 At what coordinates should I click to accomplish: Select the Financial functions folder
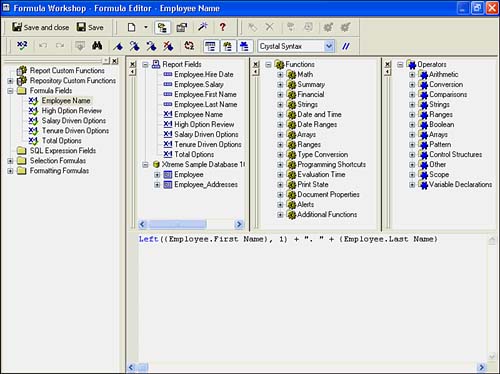tap(310, 94)
